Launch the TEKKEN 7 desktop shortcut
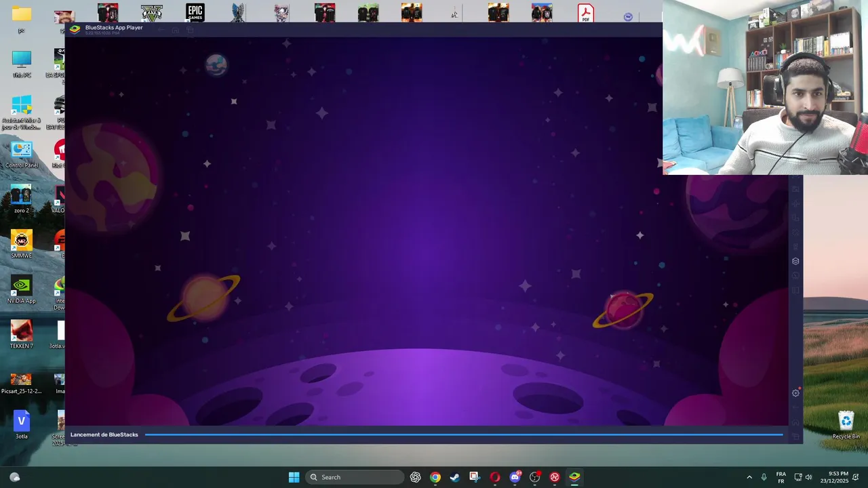868x488 pixels. pos(22,335)
